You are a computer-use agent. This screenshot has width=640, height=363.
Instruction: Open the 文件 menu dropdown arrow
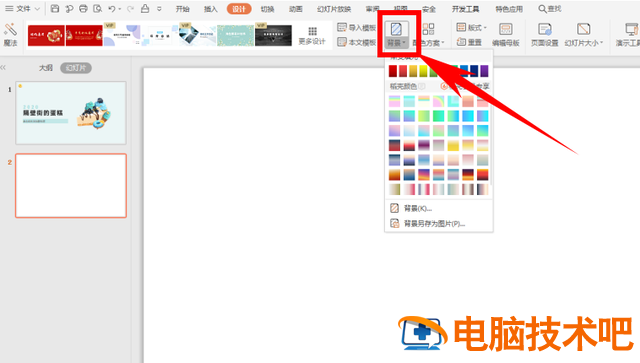tap(37, 9)
